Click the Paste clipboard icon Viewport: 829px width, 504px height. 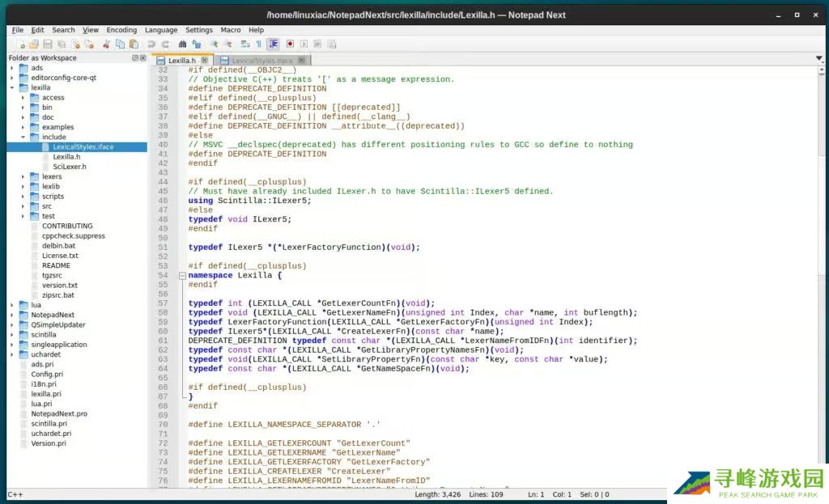[134, 44]
